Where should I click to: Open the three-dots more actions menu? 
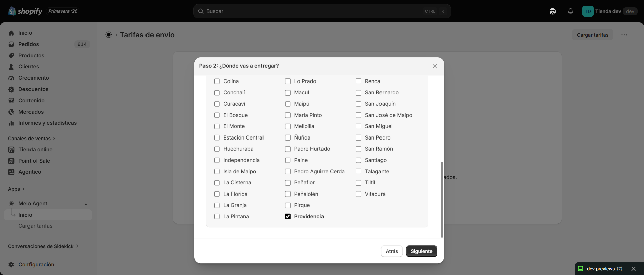tap(624, 35)
